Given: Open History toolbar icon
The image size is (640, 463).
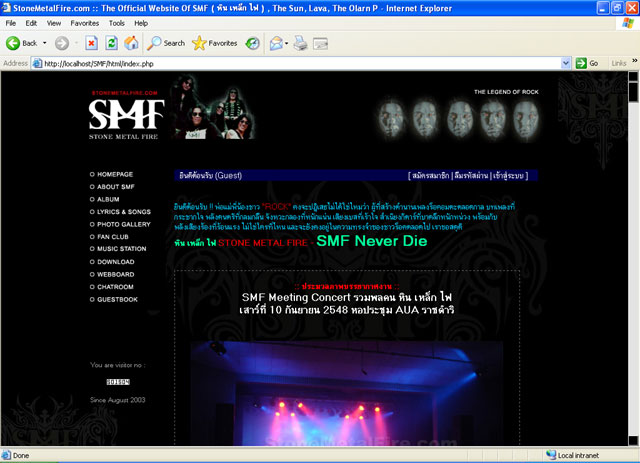Looking at the screenshot, I should [x=253, y=43].
